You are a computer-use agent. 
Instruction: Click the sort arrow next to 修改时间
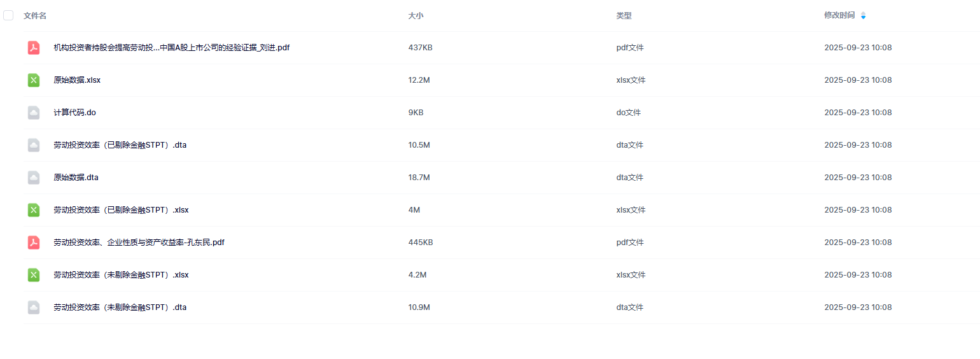tap(863, 15)
